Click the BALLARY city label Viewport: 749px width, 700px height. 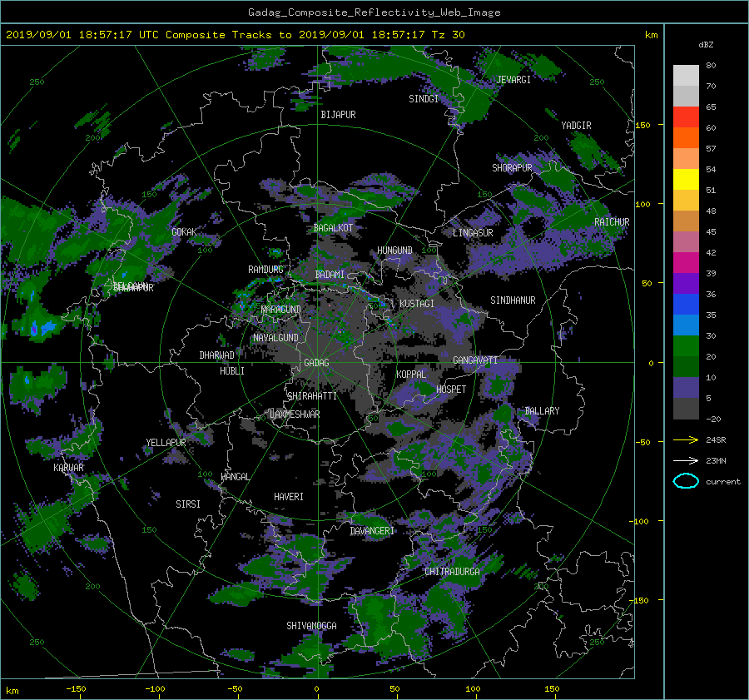pos(542,411)
